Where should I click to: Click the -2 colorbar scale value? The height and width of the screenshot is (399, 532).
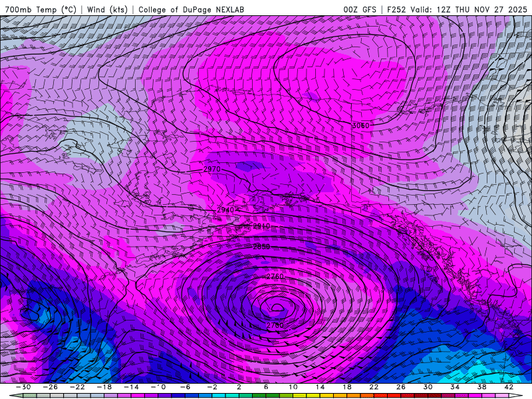pyautogui.click(x=212, y=387)
